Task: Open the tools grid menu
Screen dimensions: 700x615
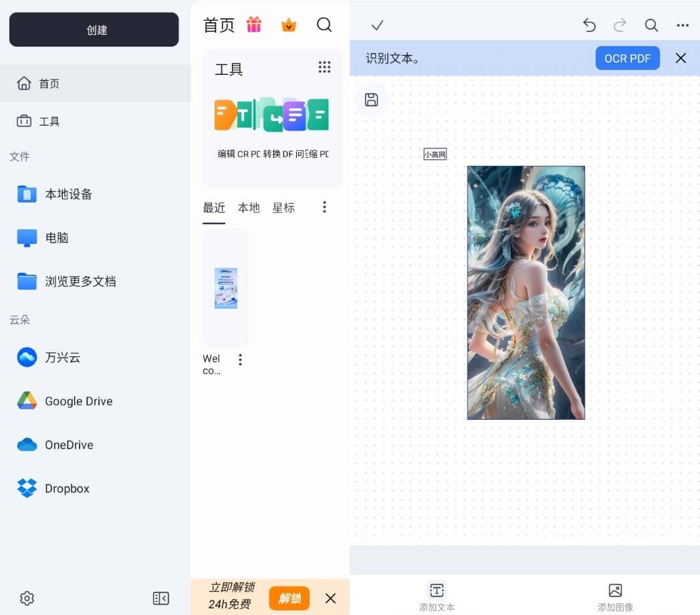Action: point(324,67)
